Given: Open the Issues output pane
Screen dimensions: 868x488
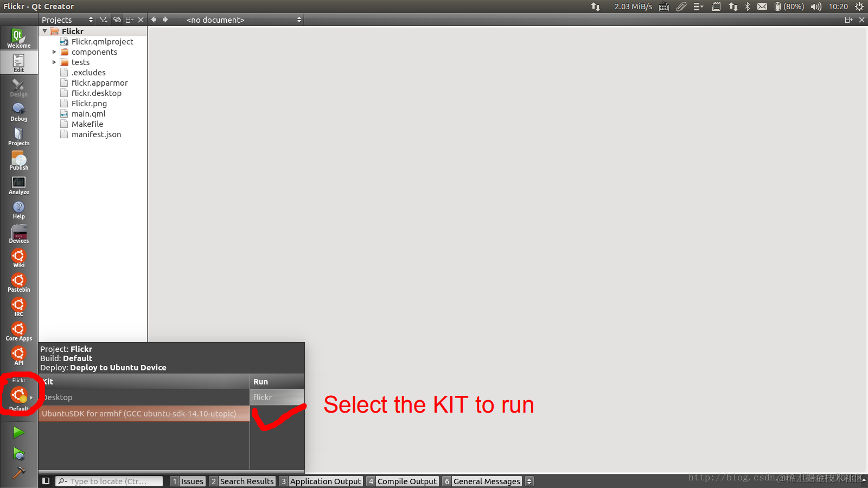Looking at the screenshot, I should [x=188, y=481].
